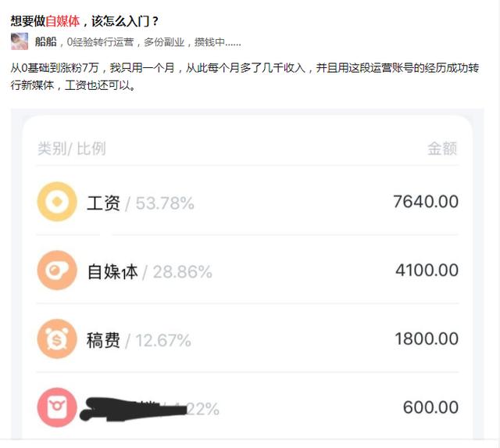Open the author avatar for 船船
This screenshot has width=500, height=448.
pos(20,41)
